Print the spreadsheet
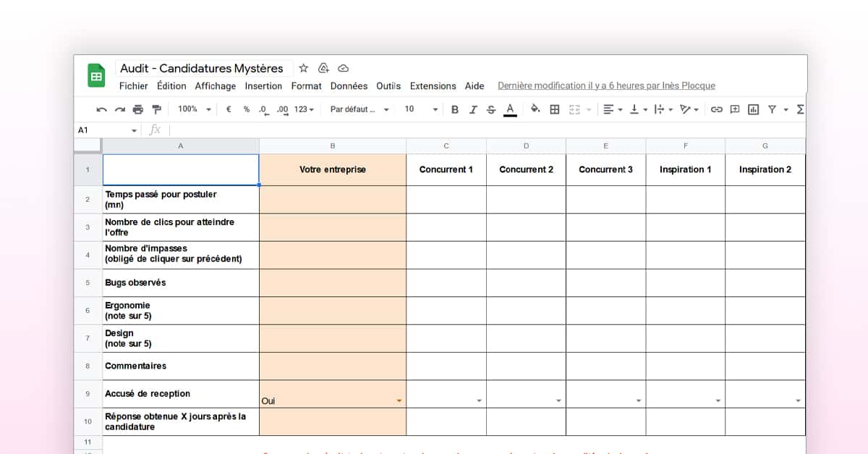Viewport: 868px width, 454px height. (x=138, y=109)
